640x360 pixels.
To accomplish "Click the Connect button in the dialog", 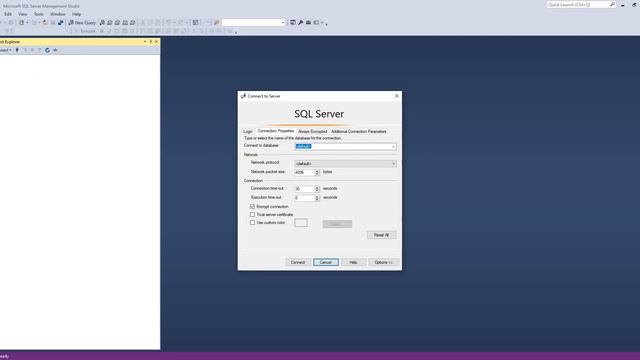I will click(298, 262).
